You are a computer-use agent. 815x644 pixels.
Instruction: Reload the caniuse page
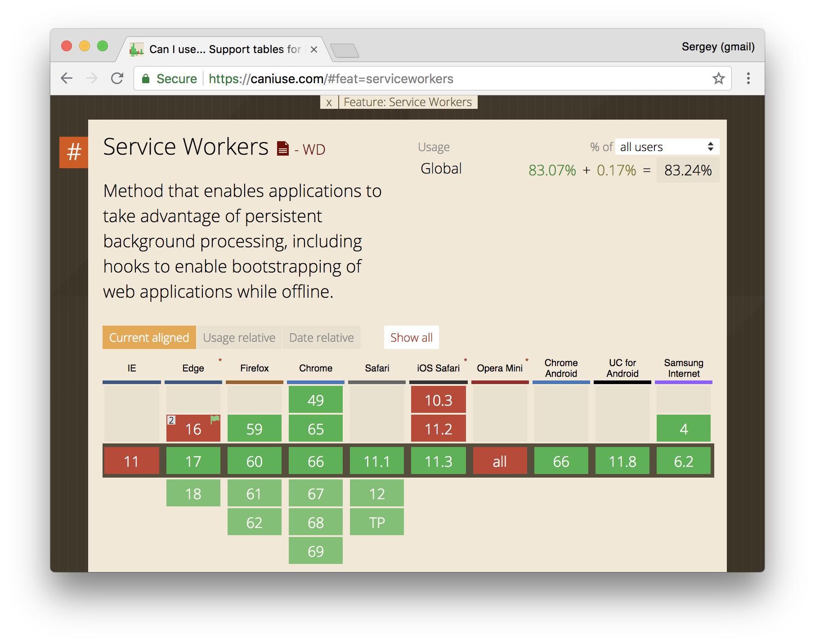(117, 78)
